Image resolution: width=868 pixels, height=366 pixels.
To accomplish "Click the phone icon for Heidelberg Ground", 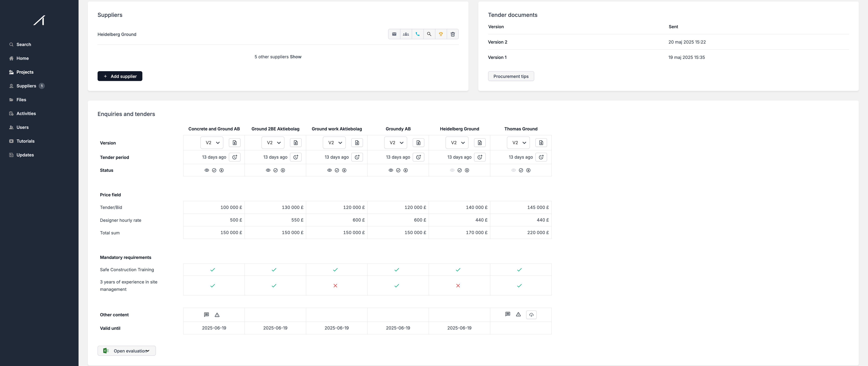I will (417, 34).
